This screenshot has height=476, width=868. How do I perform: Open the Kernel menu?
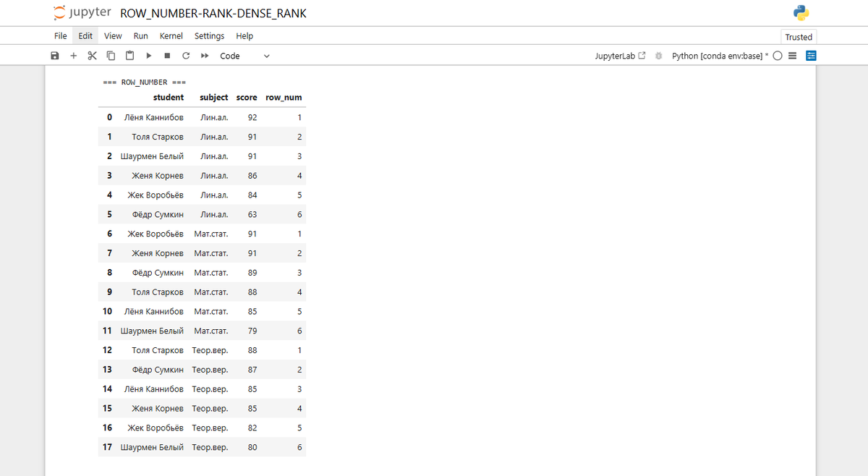point(171,36)
